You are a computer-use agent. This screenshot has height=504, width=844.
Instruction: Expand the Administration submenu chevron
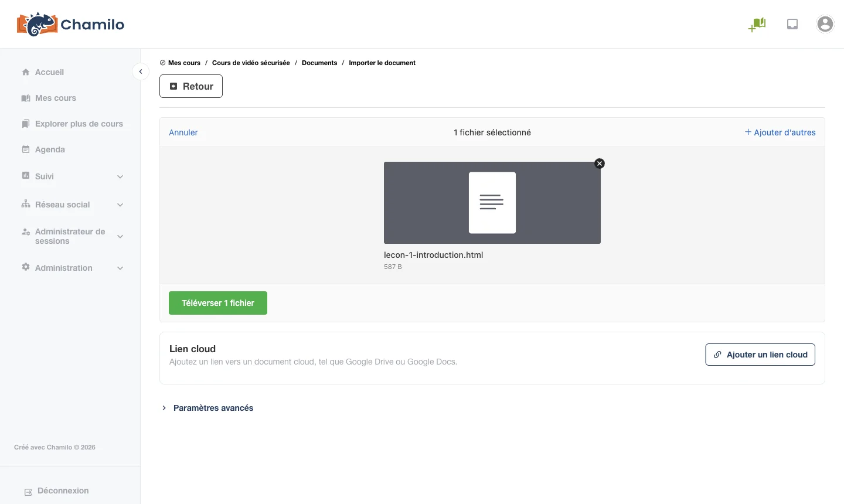(120, 268)
